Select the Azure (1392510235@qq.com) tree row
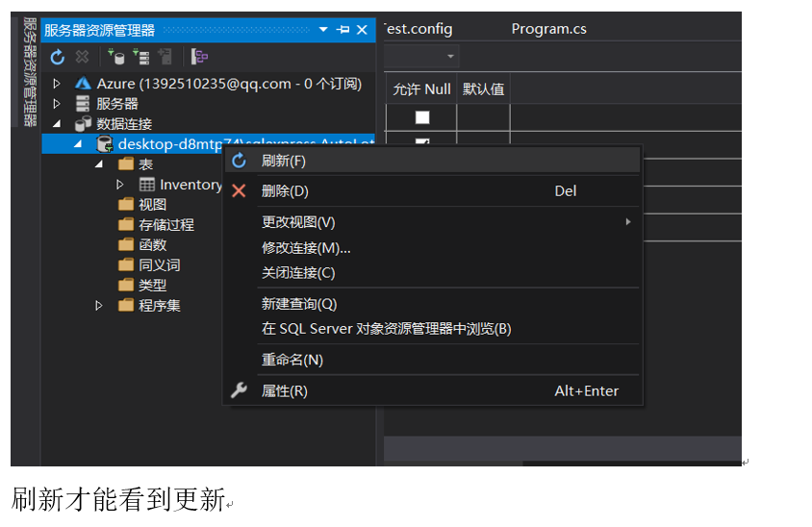The width and height of the screenshot is (812, 527). [209, 84]
